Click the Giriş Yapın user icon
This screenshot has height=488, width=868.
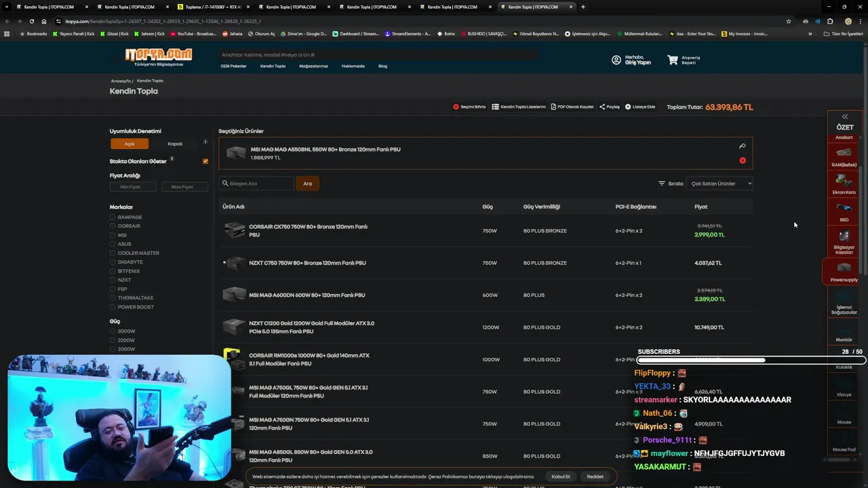click(616, 60)
